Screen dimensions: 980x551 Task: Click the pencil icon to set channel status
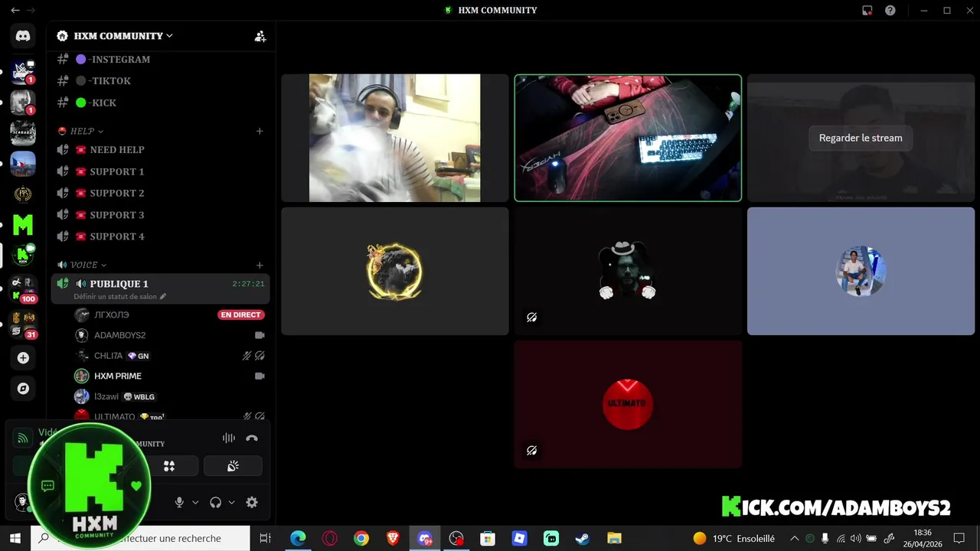click(163, 296)
